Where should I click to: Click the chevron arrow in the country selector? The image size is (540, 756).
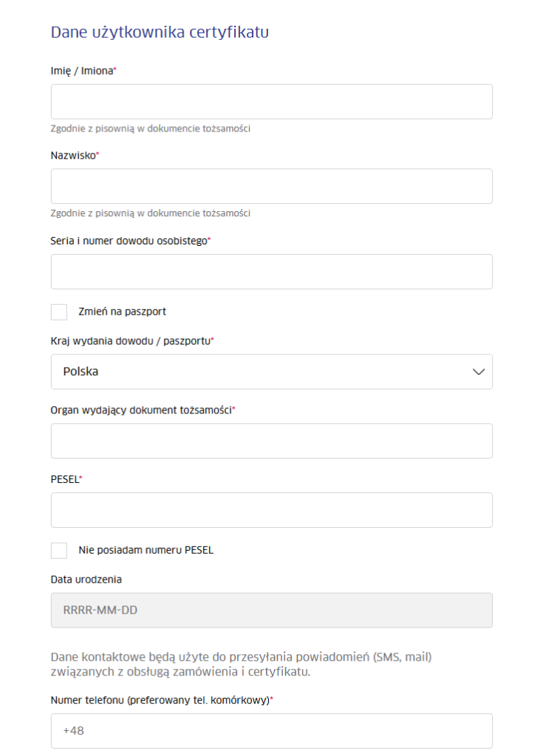coord(479,371)
